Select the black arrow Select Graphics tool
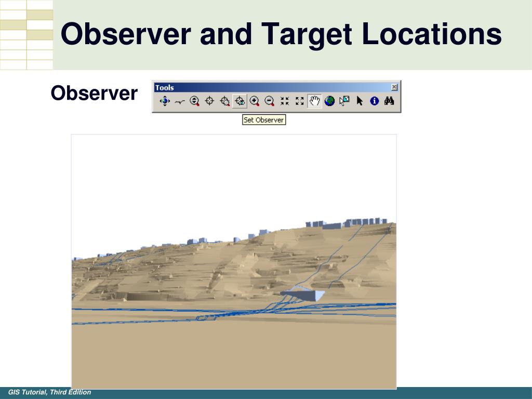Viewport: 532px width, 399px height. coord(360,101)
